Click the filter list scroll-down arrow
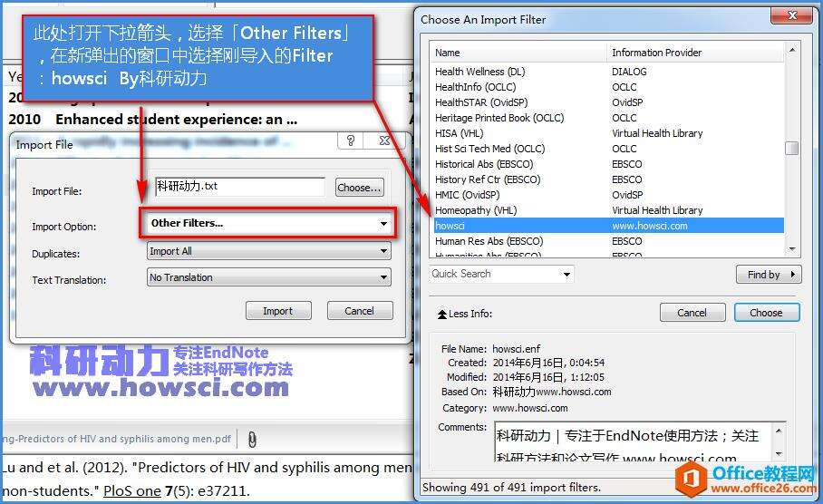 (x=792, y=249)
